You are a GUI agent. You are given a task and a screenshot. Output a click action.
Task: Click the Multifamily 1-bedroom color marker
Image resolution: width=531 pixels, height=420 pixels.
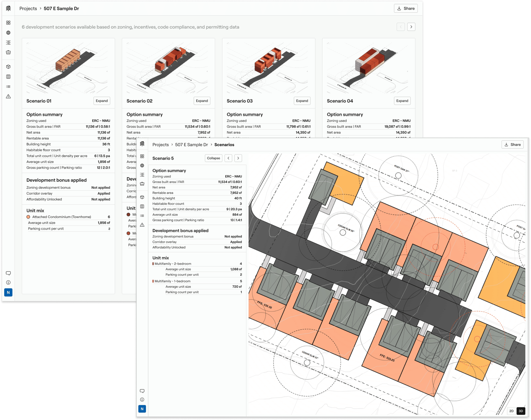[153, 281]
